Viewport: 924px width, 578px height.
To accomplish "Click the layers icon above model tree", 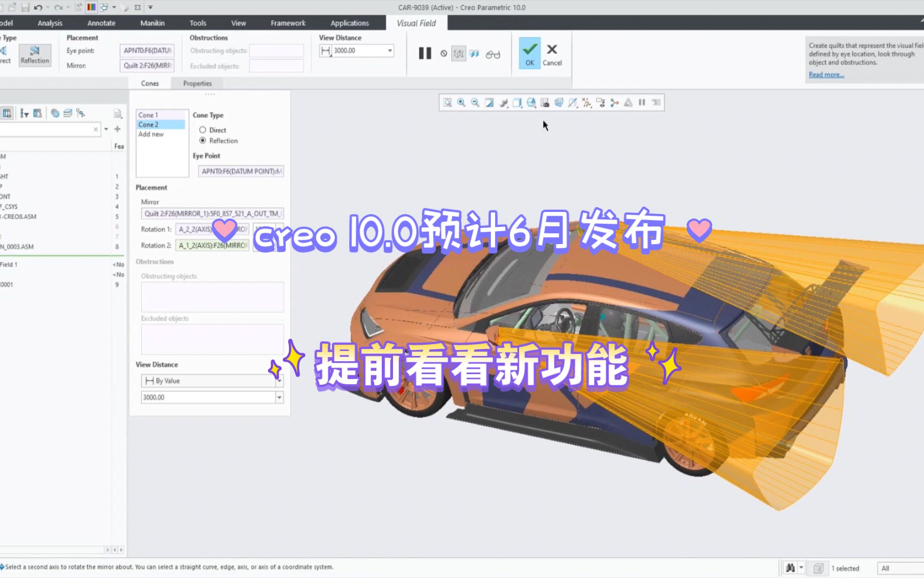I will 68,113.
